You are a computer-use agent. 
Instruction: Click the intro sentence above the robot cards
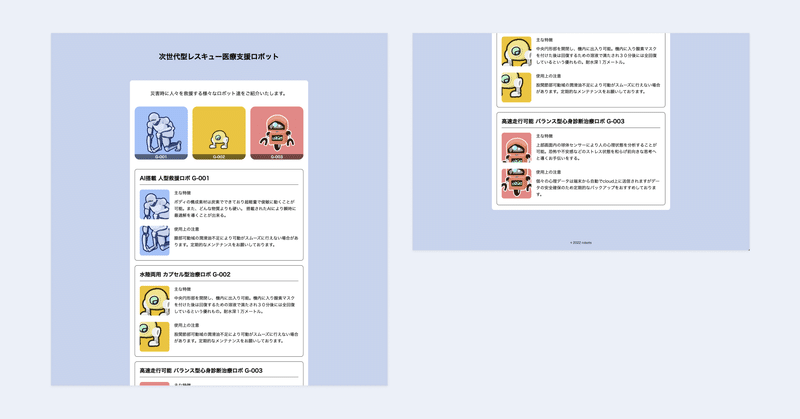coord(219,93)
